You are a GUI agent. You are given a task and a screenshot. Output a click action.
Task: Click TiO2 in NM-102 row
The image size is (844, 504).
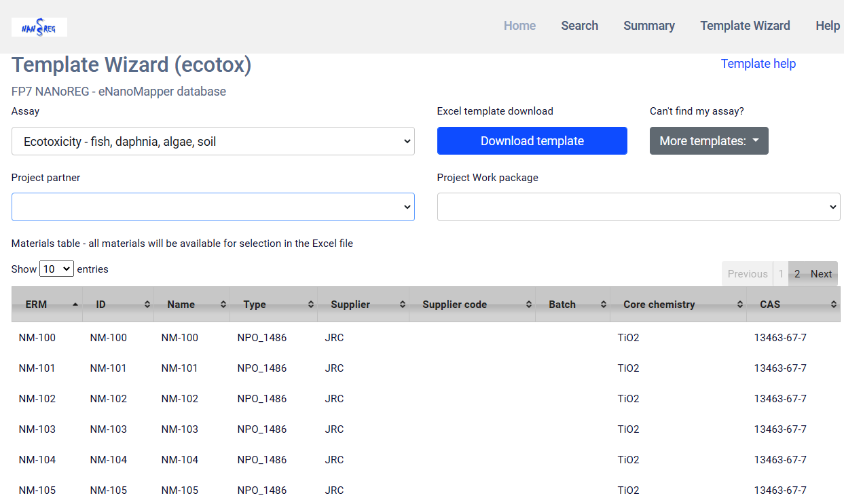[628, 399]
